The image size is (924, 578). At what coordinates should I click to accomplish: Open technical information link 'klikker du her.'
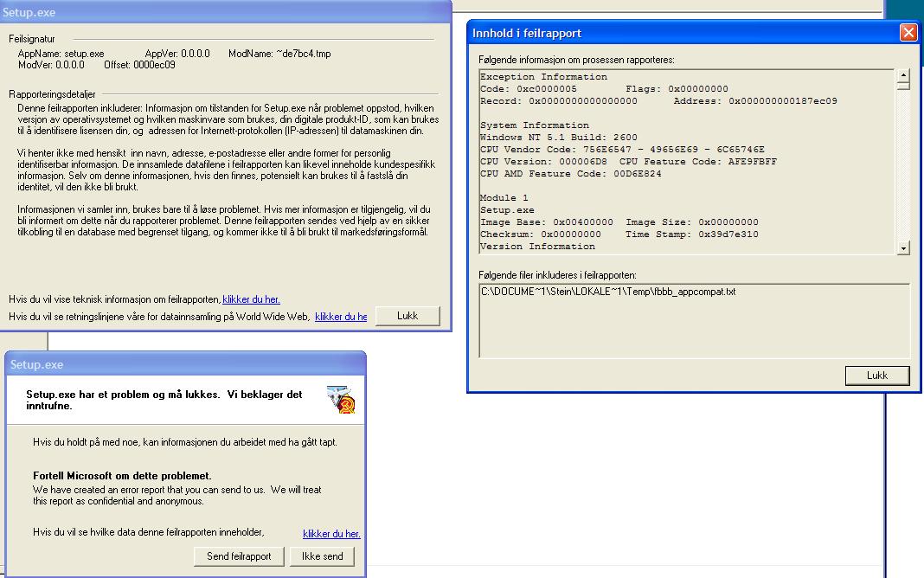(x=251, y=299)
